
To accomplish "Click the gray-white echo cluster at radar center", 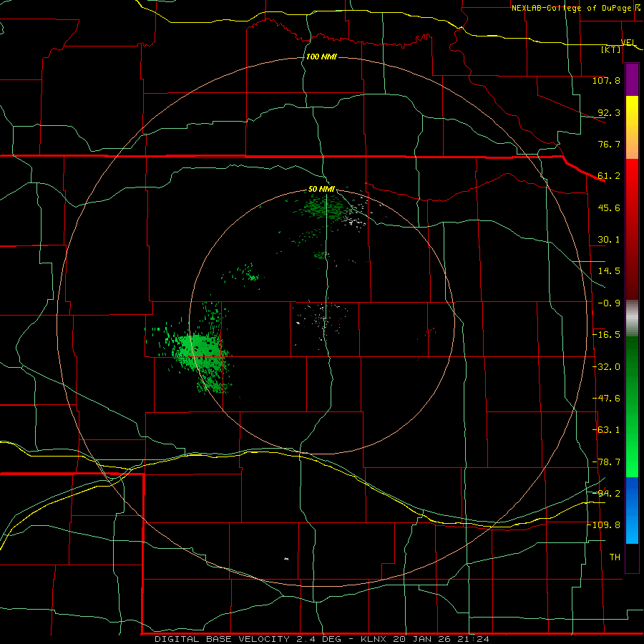I will [323, 320].
